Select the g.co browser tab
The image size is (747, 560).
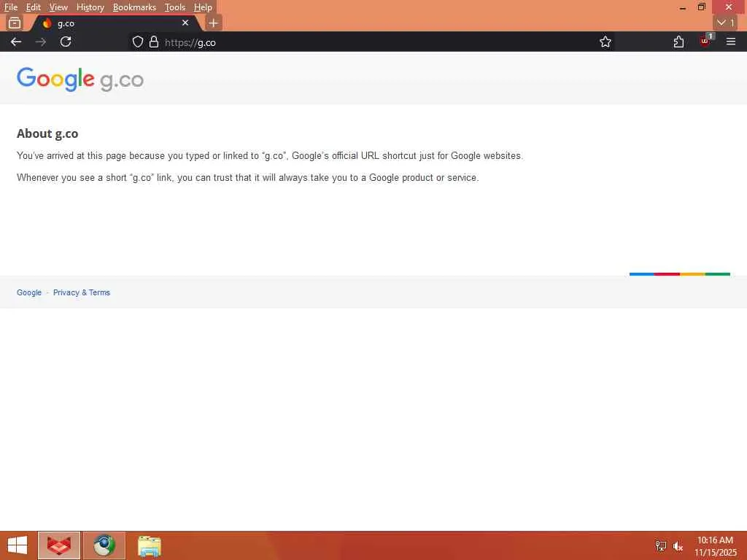click(x=115, y=23)
